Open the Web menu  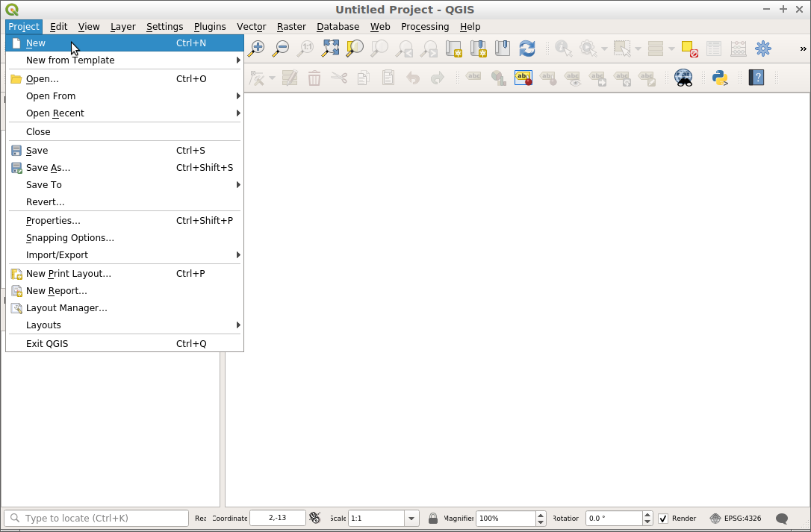coord(380,26)
